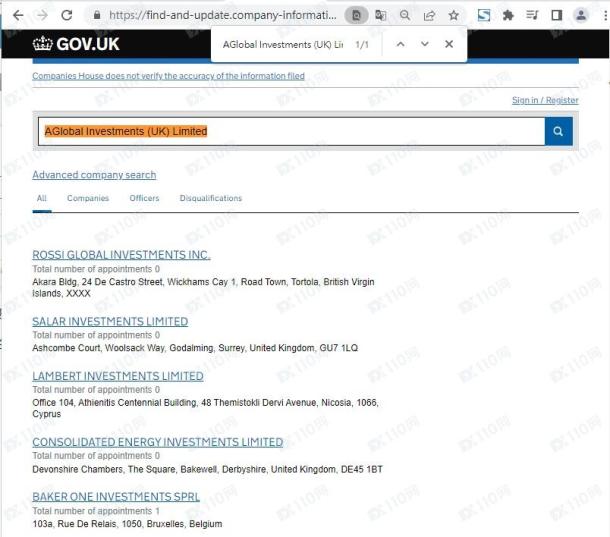The height and width of the screenshot is (537, 610).
Task: Open the media control playlist icon
Action: 532,16
